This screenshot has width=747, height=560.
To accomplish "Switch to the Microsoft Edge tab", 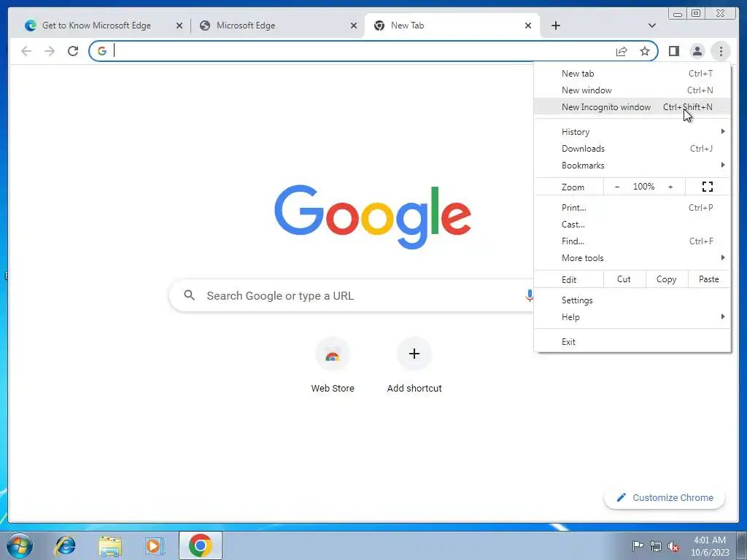I will pos(246,26).
